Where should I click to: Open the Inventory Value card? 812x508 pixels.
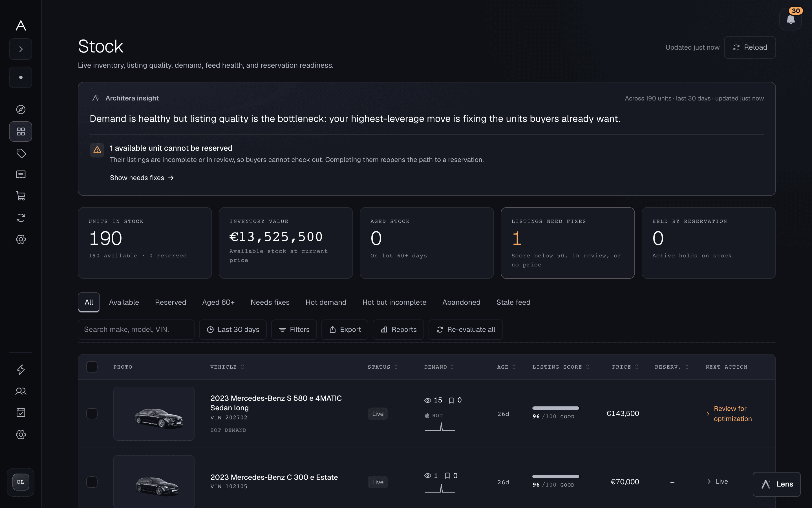click(286, 243)
